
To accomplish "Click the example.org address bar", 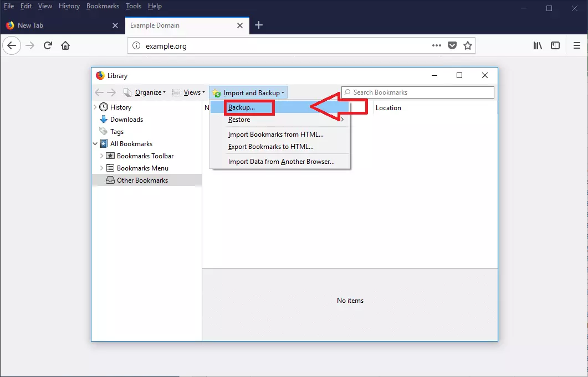I will tap(301, 46).
